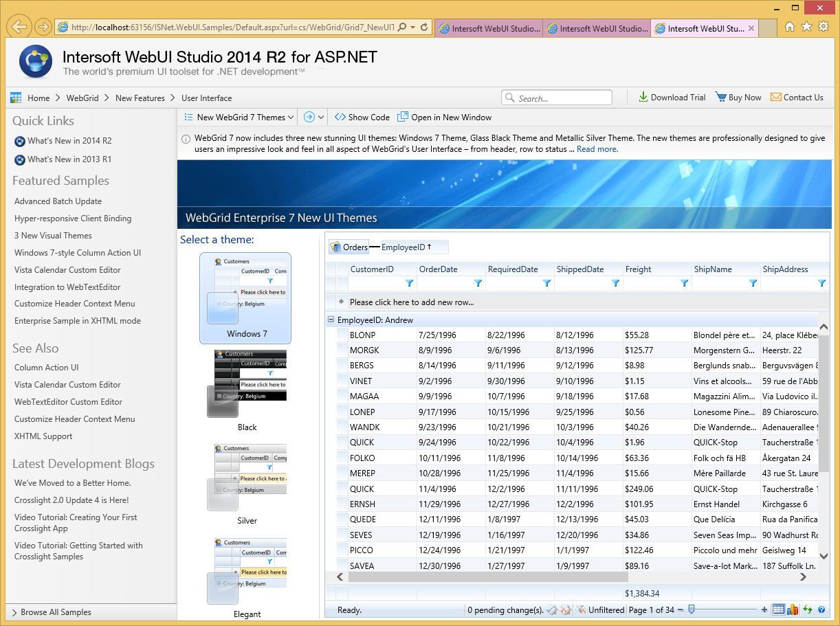Switch to grid view using the table icon
This screenshot has height=626, width=840.
coord(779,610)
